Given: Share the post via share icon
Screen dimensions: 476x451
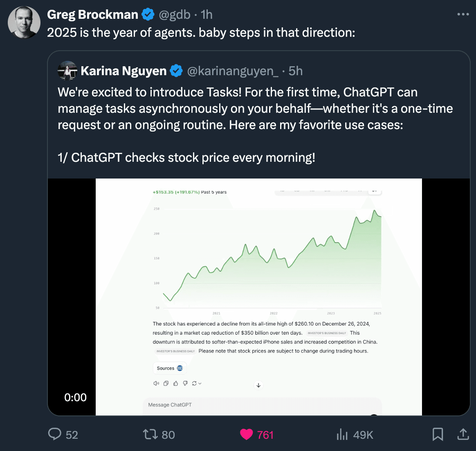Looking at the screenshot, I should tap(463, 434).
